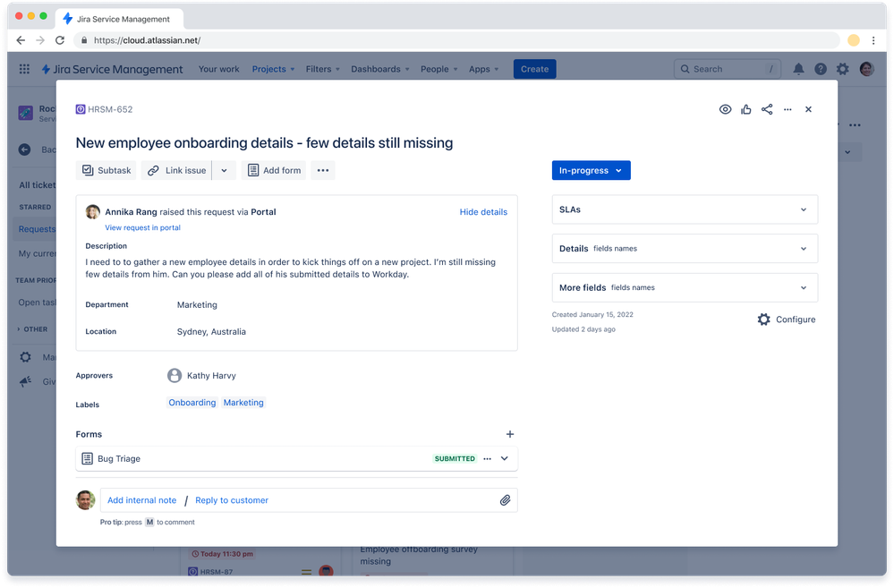Open the browser three-dot menu
This screenshot has height=588, width=894.
tap(873, 40)
